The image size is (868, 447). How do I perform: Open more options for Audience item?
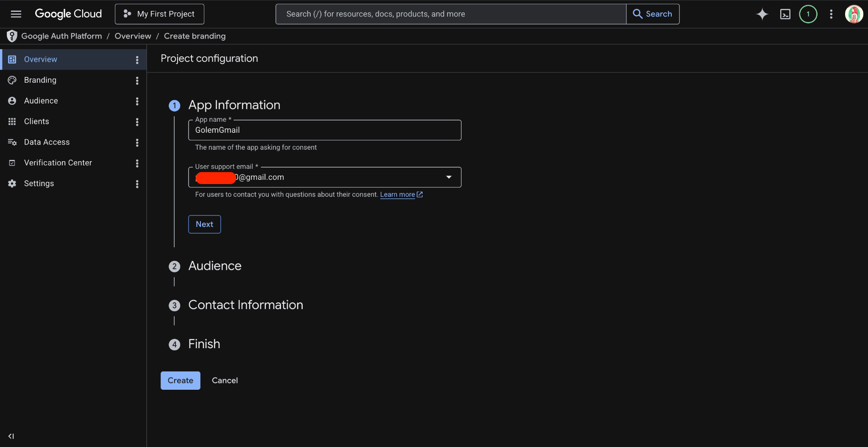137,101
